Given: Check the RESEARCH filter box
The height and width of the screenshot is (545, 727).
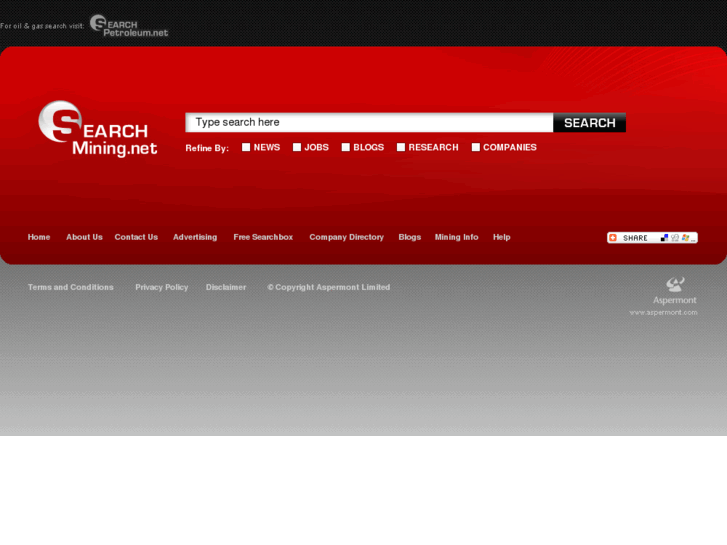Looking at the screenshot, I should click(x=401, y=147).
